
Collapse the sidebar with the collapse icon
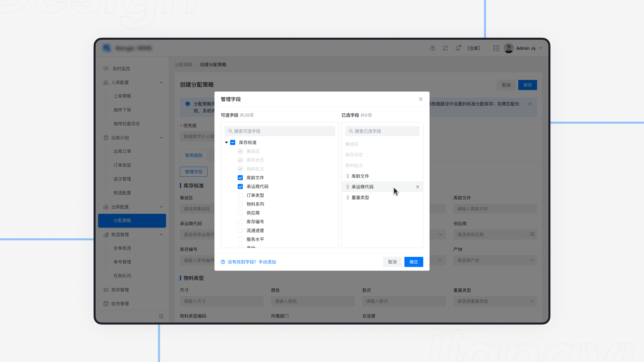(161, 316)
